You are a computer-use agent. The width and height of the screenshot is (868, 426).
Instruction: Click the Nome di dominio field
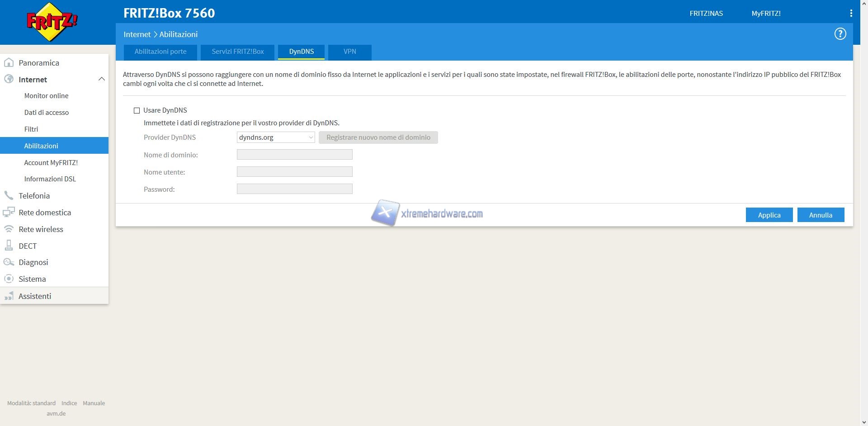[x=294, y=155]
